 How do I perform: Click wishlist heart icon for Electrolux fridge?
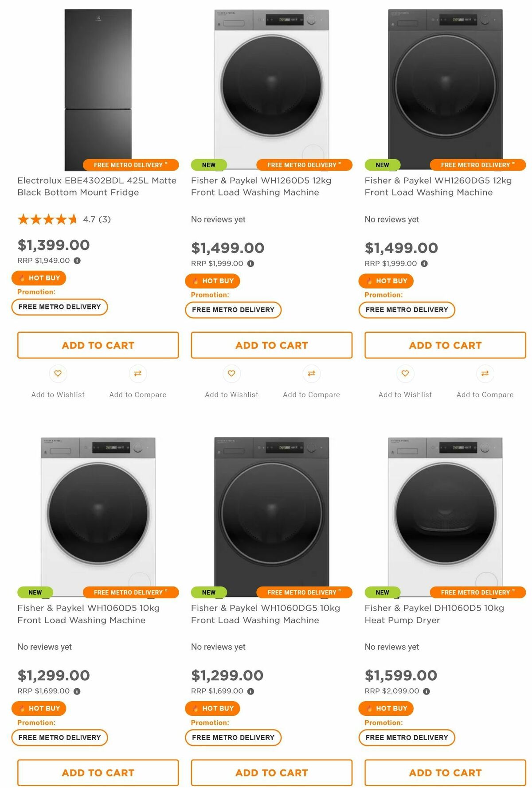point(58,373)
